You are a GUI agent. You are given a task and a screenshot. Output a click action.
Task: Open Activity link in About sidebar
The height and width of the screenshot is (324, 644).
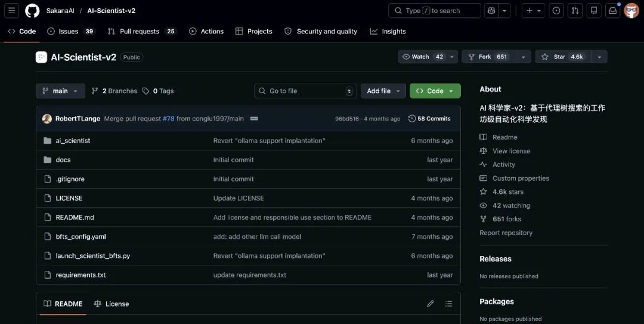(497, 165)
